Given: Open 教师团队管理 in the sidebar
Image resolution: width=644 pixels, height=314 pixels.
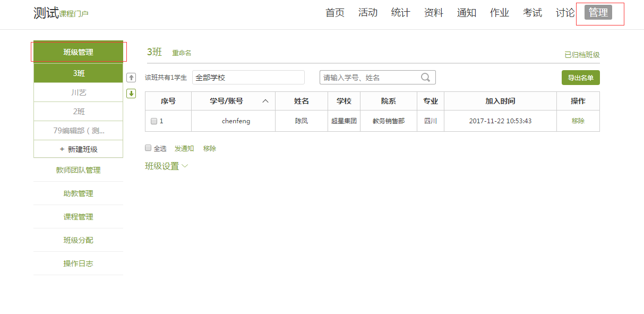Looking at the screenshot, I should pyautogui.click(x=79, y=170).
